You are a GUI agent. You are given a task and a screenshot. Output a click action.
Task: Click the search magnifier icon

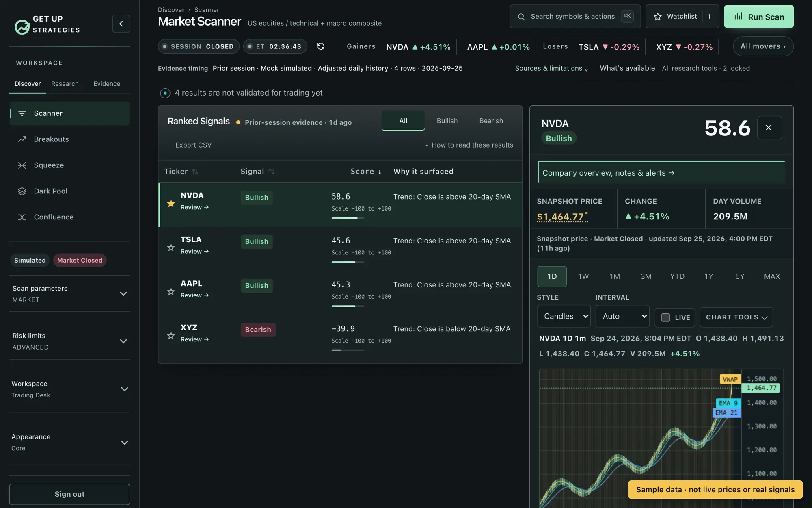point(521,17)
